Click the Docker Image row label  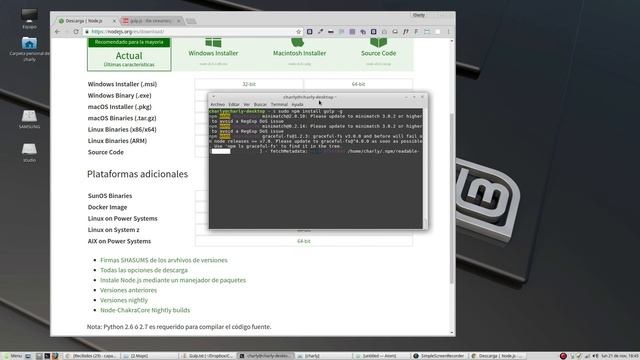(107, 207)
